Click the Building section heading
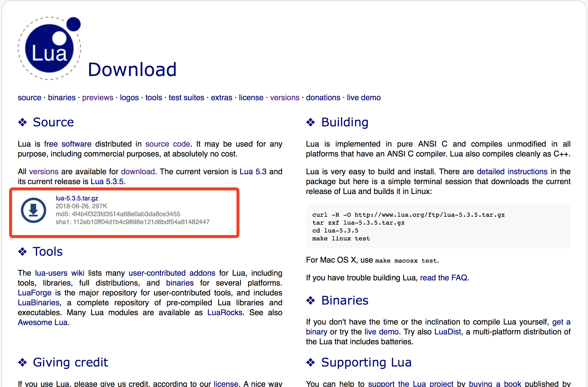The height and width of the screenshot is (387, 588). pyautogui.click(x=345, y=122)
